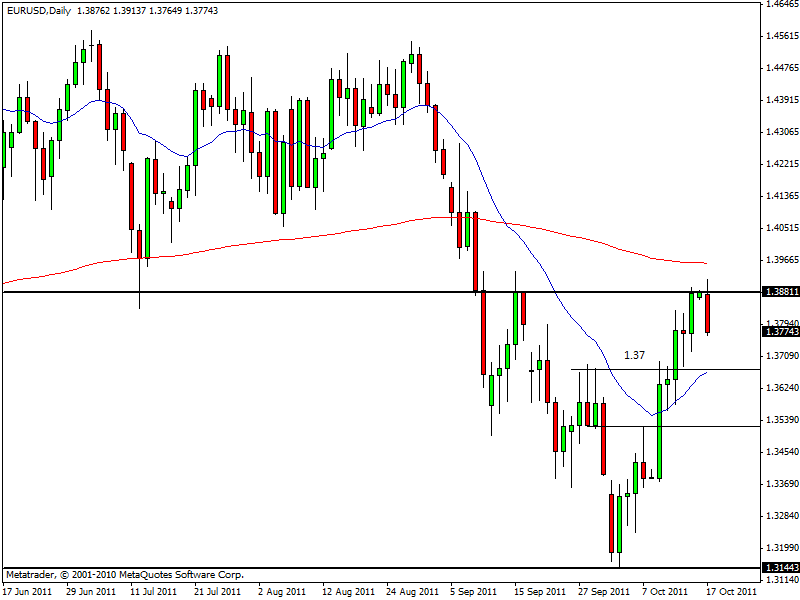Click the 1.31443 price tag at bottom
Screen dimensions: 800x600
coord(780,568)
